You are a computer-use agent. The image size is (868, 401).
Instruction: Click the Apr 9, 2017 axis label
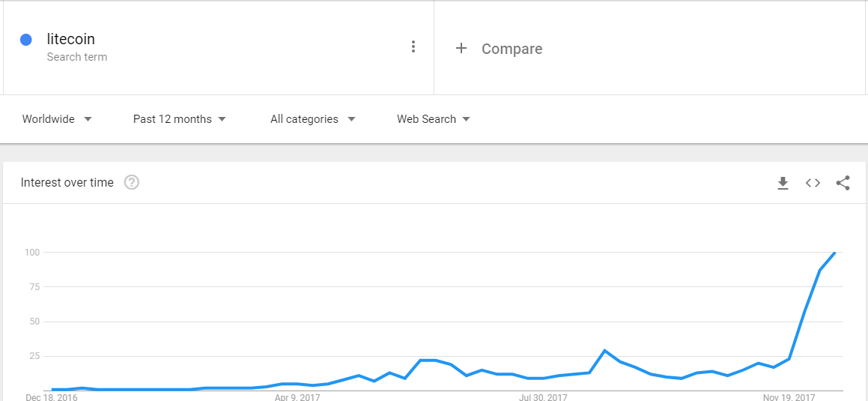pos(297,397)
